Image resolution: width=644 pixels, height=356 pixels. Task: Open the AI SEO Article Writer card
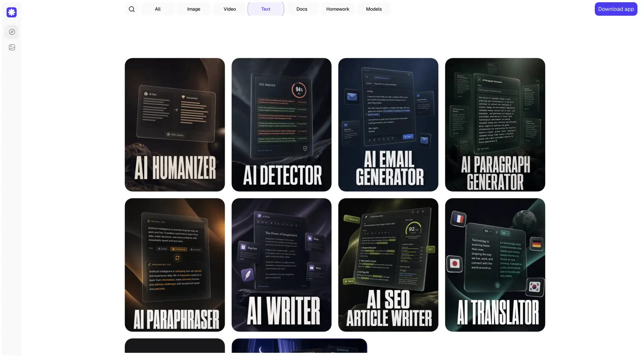388,265
